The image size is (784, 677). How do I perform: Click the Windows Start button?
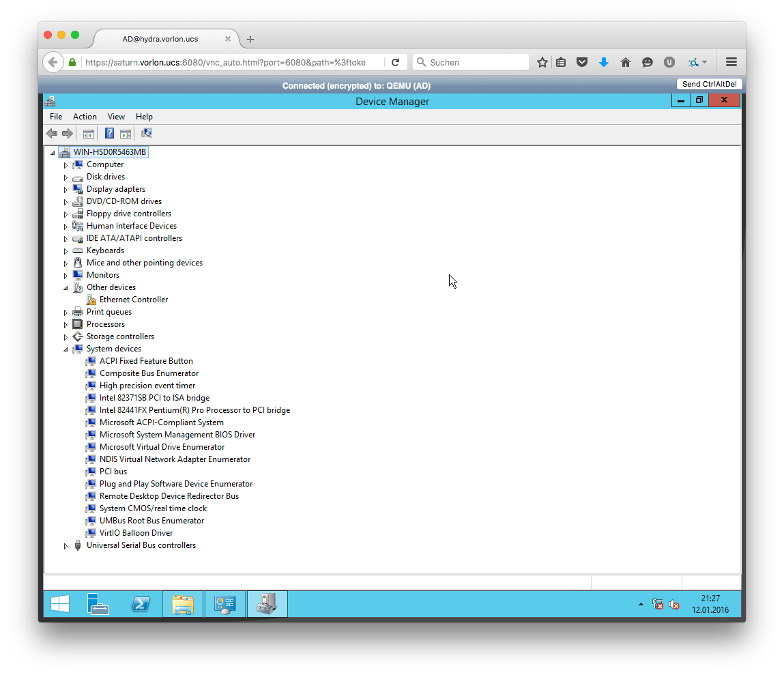pos(60,604)
